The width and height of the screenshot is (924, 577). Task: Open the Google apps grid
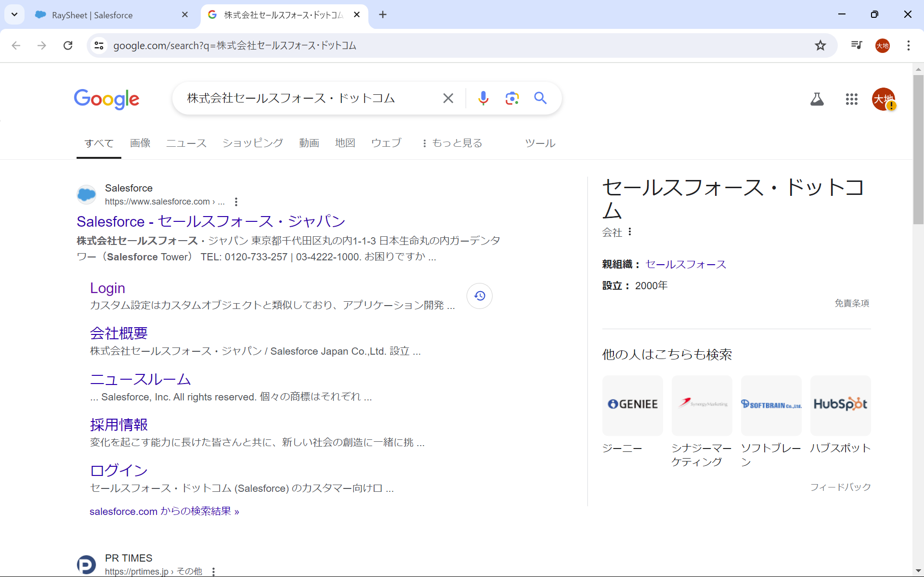(851, 99)
